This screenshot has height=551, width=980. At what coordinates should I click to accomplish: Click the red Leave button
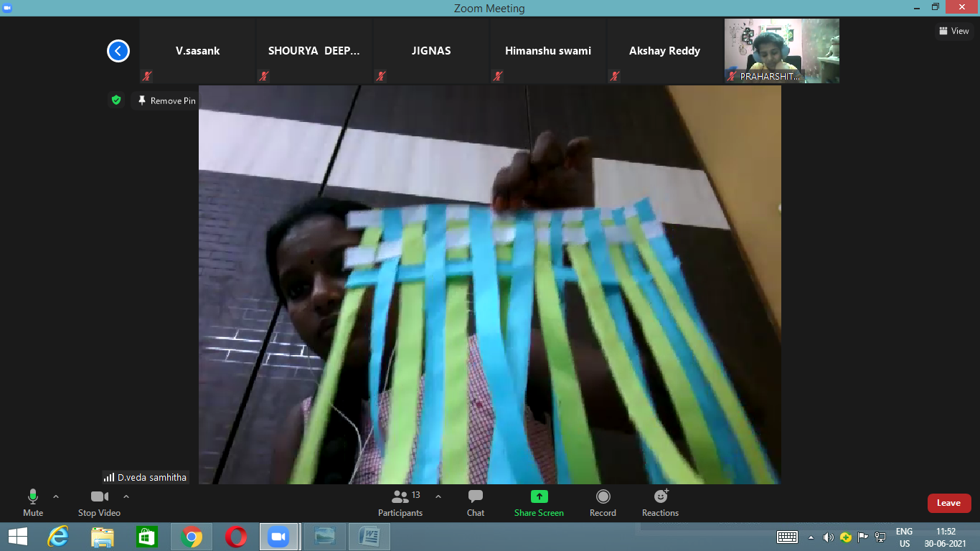[949, 503]
